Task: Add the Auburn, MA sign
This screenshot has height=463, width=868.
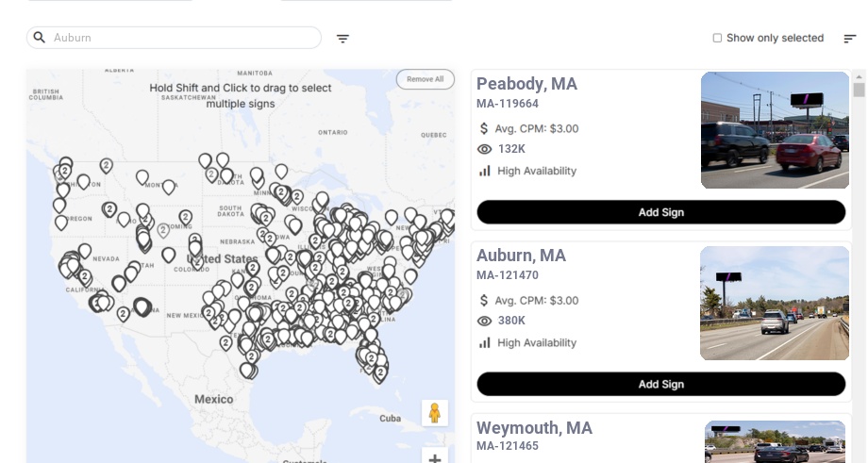Action: 660,384
